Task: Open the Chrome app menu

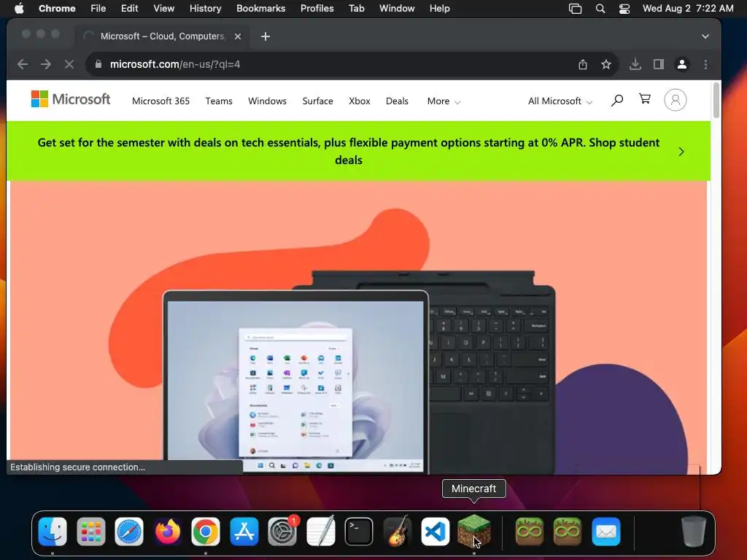Action: click(57, 9)
